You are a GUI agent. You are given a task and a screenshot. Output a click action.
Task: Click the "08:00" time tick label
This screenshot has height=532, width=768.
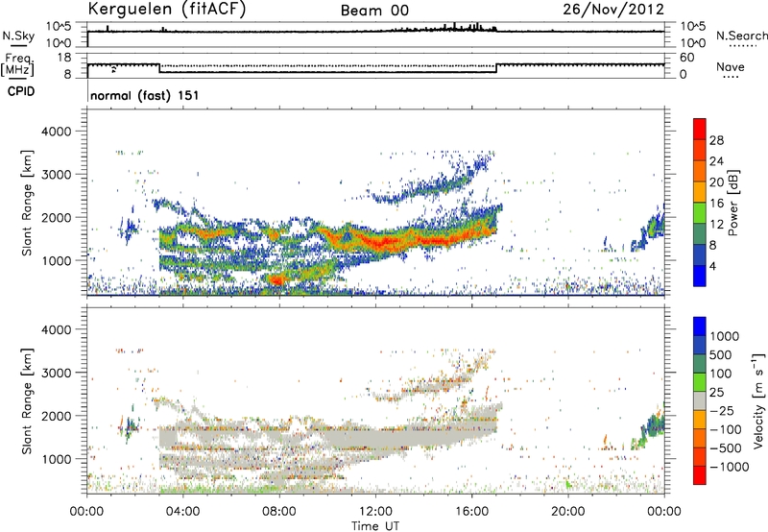[x=279, y=512]
